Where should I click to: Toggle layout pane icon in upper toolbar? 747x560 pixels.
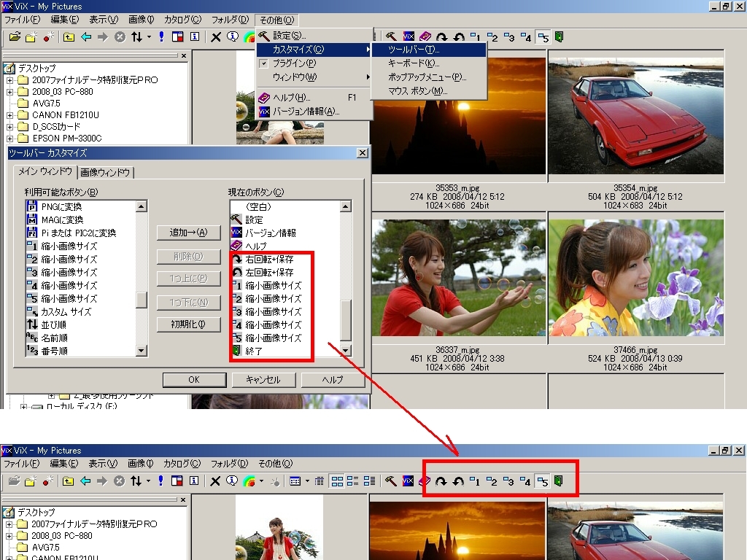[178, 37]
